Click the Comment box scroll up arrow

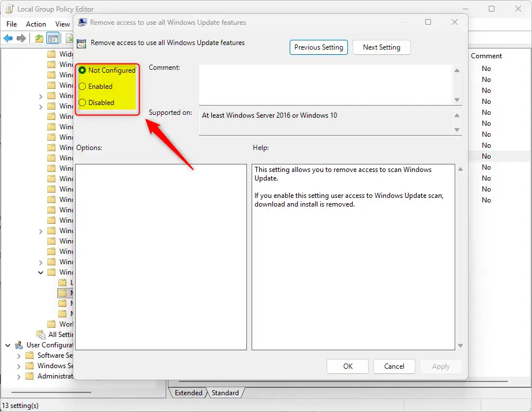[x=457, y=70]
